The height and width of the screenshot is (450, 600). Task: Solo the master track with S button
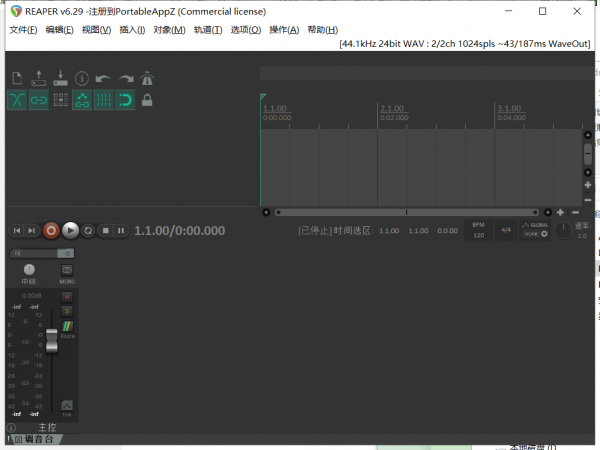(x=67, y=311)
